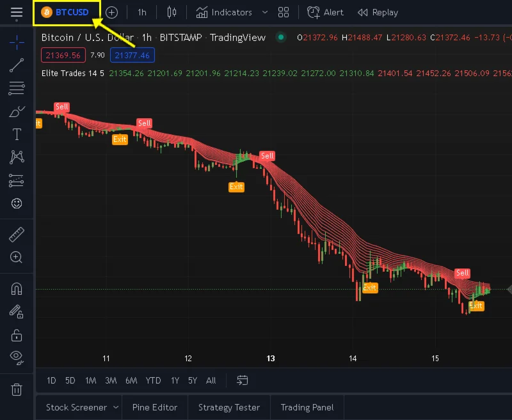
Task: Open the Trading Panel tab
Action: click(x=307, y=407)
